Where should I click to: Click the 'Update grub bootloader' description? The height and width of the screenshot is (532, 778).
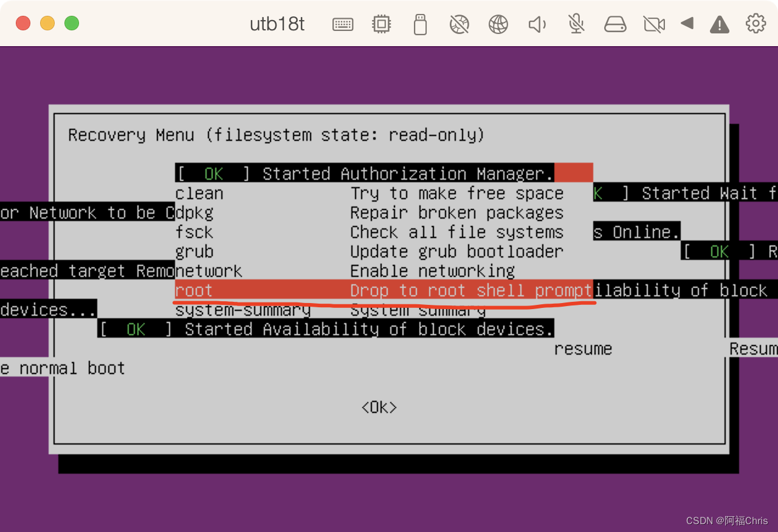tap(457, 251)
